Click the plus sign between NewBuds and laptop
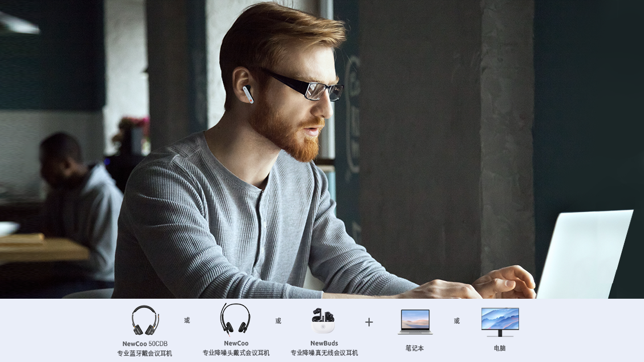The width and height of the screenshot is (644, 362). tap(369, 322)
